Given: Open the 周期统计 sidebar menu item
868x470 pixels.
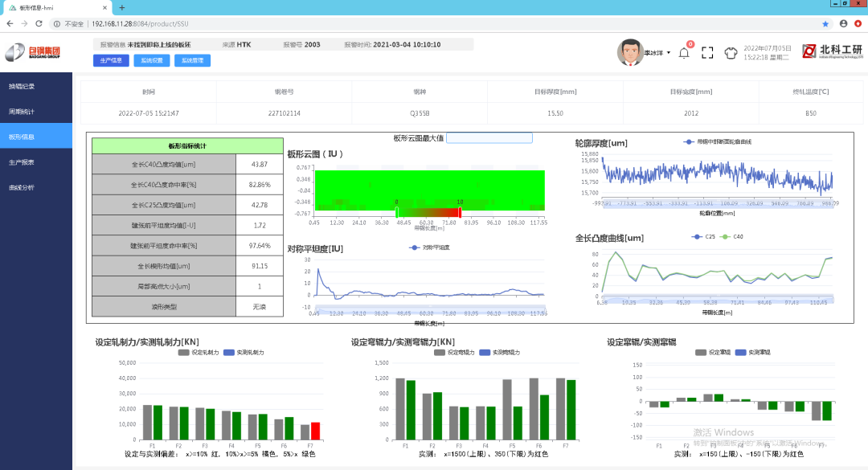Looking at the screenshot, I should 22,111.
